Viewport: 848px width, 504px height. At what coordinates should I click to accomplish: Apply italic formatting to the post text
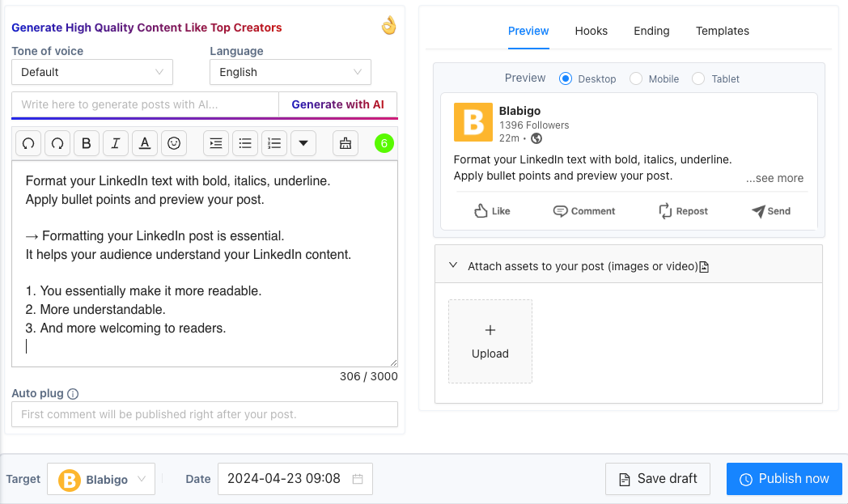pyautogui.click(x=115, y=143)
